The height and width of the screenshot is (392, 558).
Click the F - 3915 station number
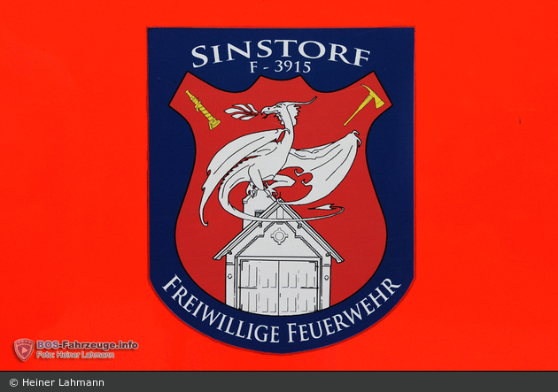point(281,67)
